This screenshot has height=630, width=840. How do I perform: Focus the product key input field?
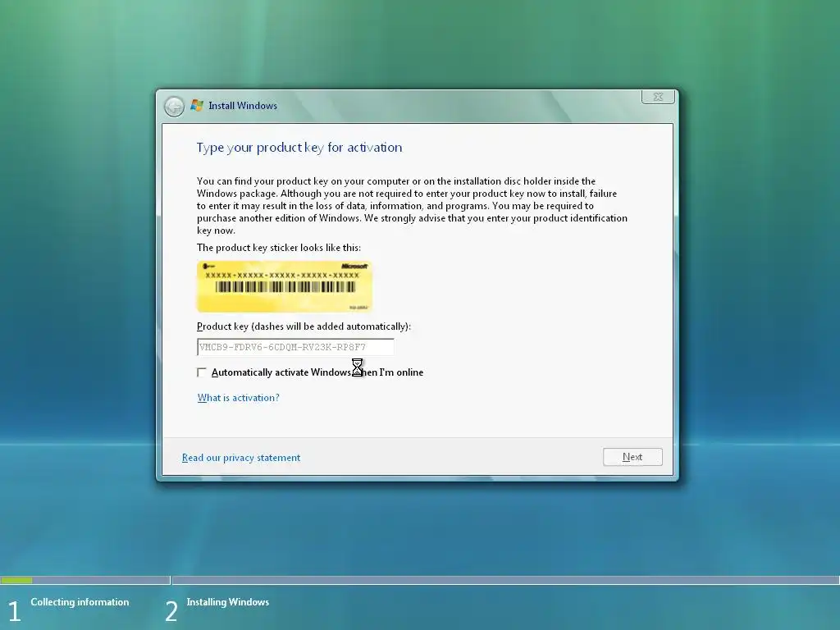click(x=295, y=347)
